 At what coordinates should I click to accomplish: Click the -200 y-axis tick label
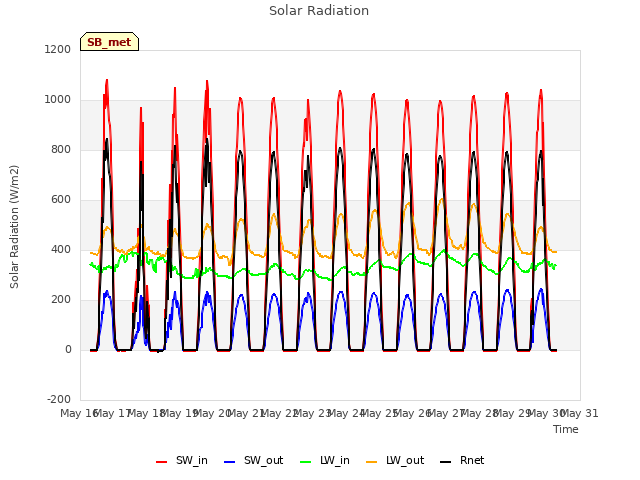59,400
